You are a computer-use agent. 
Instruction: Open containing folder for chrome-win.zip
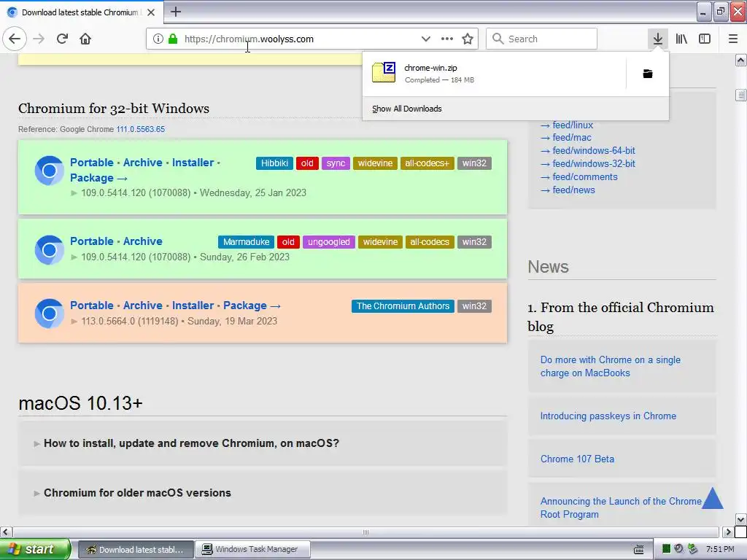648,74
